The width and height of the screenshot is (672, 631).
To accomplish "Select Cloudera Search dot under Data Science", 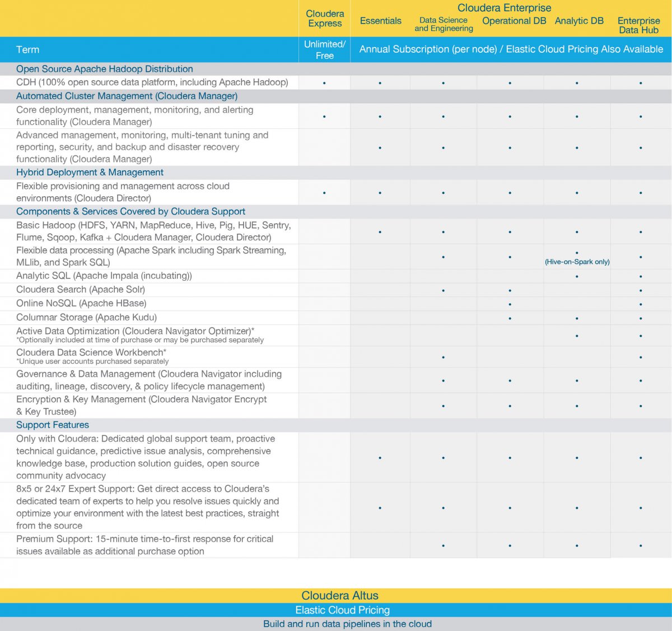I will point(443,290).
